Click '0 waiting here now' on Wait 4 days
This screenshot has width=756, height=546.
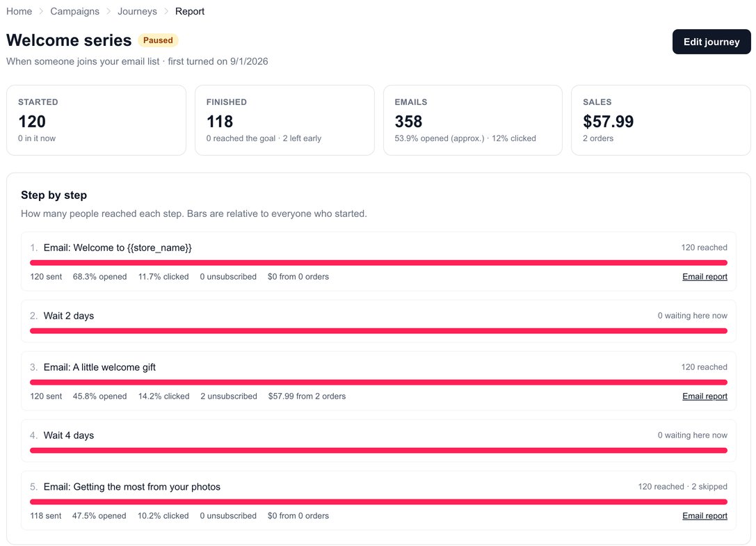pyautogui.click(x=692, y=435)
